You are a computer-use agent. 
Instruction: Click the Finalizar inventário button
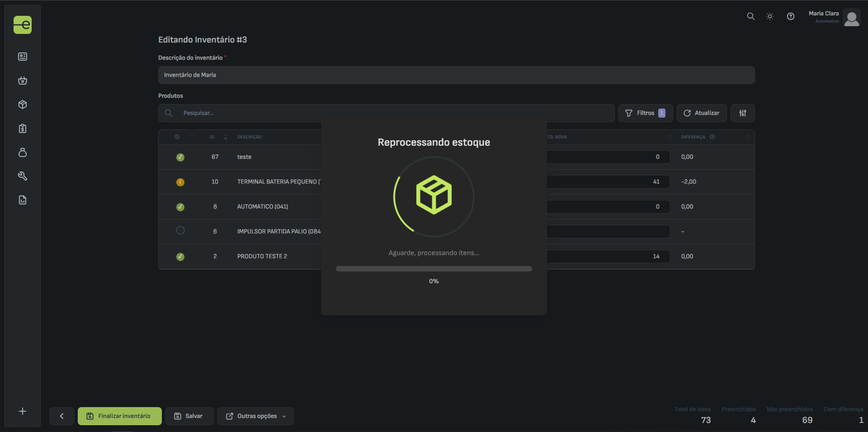point(120,416)
